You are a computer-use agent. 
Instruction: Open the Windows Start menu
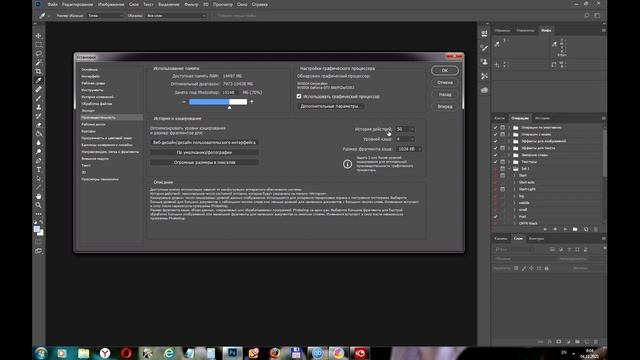[41, 353]
